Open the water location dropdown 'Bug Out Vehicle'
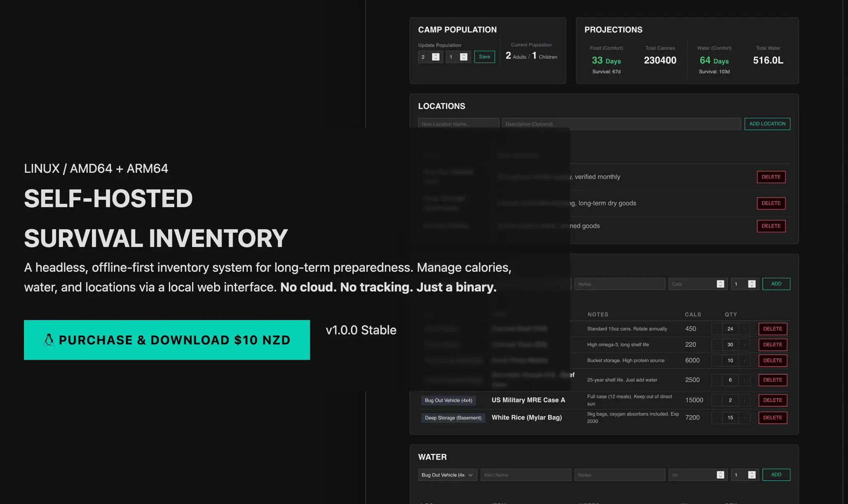This screenshot has width=848, height=504. pos(448,475)
